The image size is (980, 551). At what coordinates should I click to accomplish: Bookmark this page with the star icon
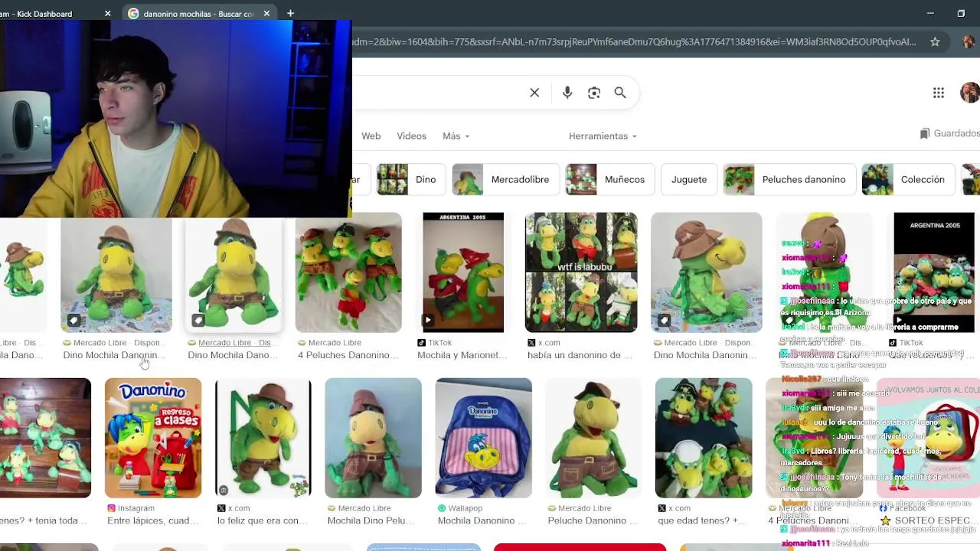click(935, 42)
